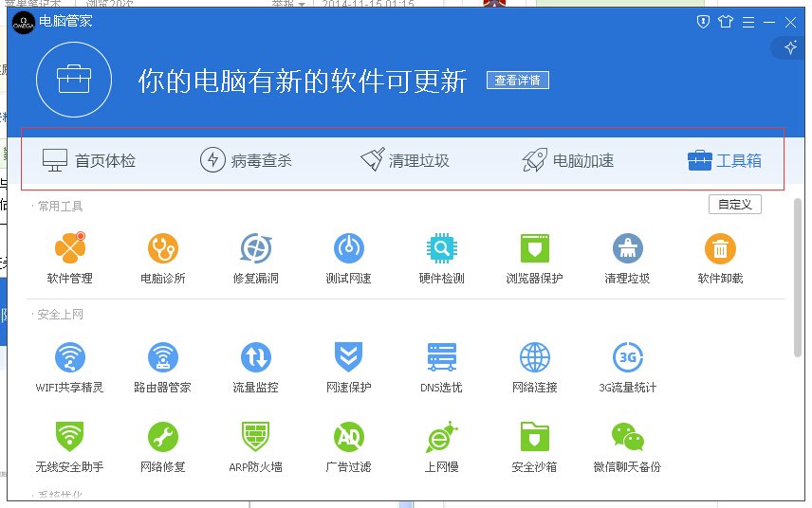Click the large toolbox circle icon in the blue header
812x508 pixels.
[74, 80]
